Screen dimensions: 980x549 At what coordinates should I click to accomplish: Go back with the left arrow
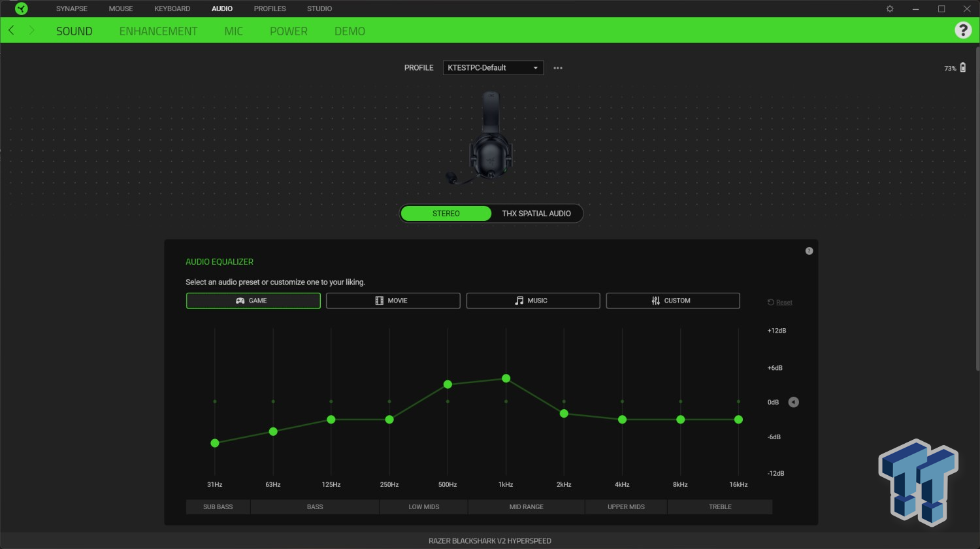[x=11, y=31]
